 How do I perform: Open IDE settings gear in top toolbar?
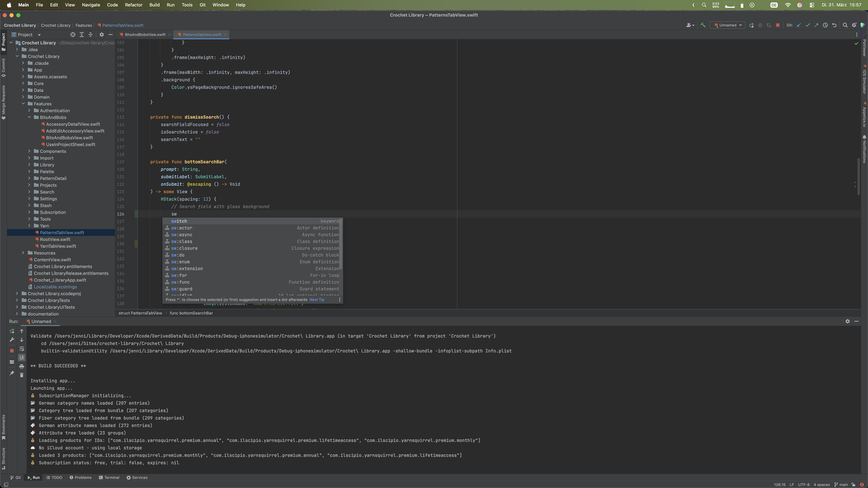854,25
